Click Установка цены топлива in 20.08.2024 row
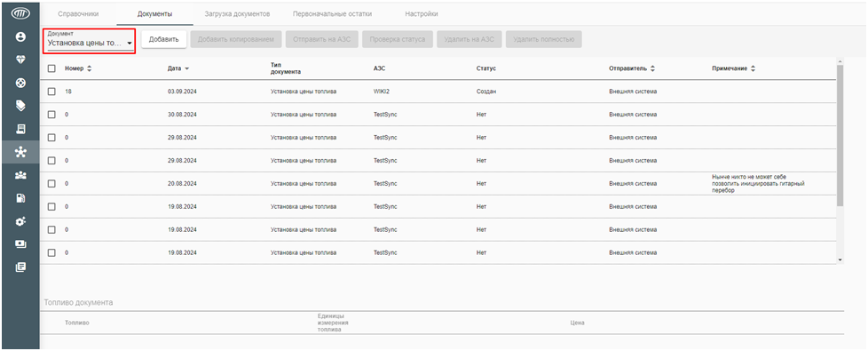Screen dimensions: 868x351 click(x=304, y=184)
